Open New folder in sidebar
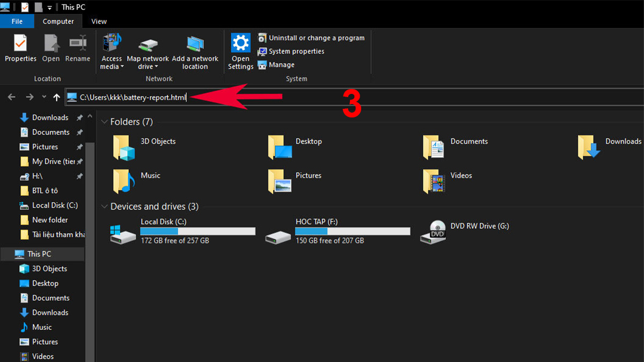Screen dimensions: 644x362 [43, 220]
